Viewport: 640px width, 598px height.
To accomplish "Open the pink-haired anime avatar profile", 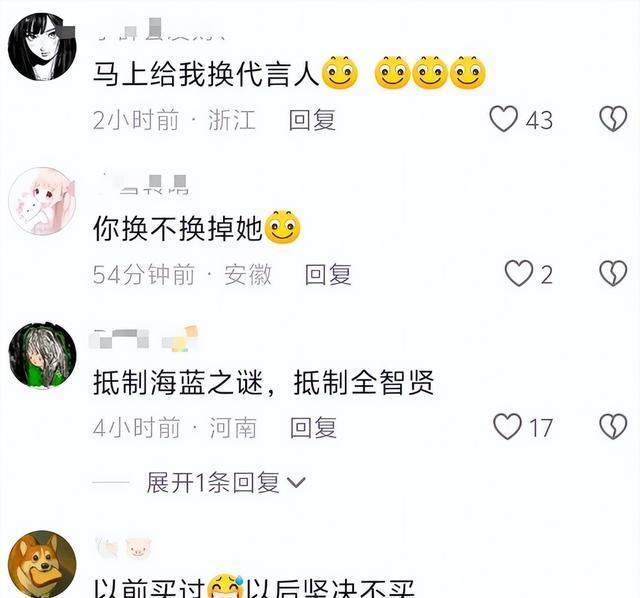I will 42,201.
